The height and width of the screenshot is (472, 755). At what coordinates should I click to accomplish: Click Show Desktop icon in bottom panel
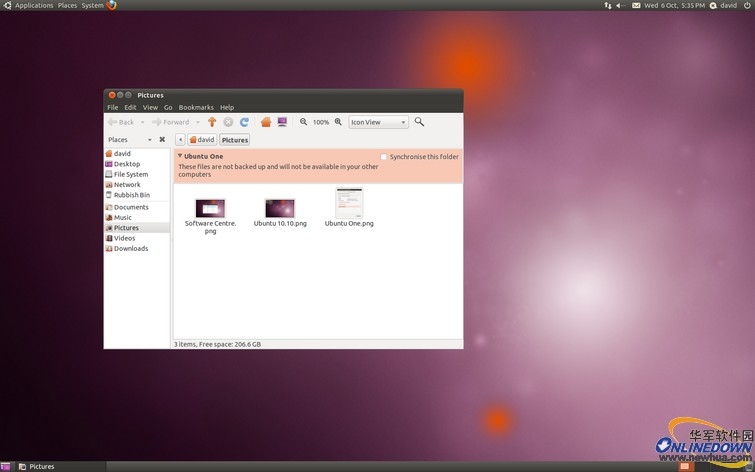click(x=5, y=466)
